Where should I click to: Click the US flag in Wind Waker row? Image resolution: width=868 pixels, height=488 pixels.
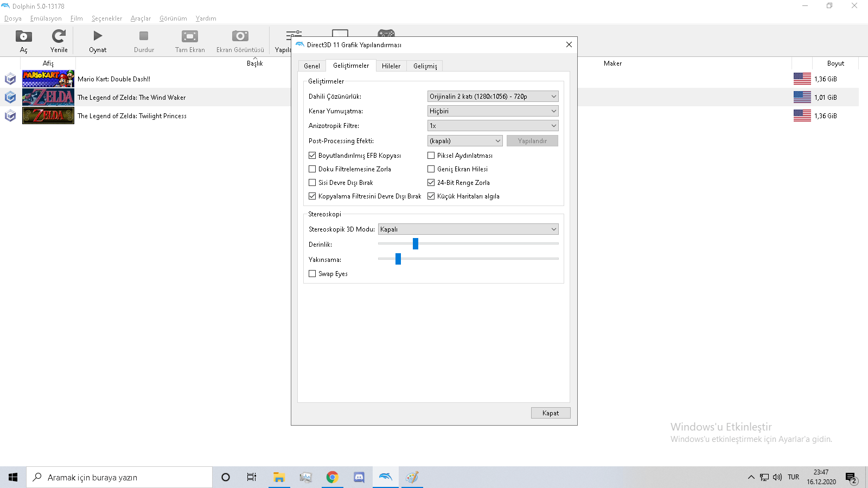click(x=802, y=98)
